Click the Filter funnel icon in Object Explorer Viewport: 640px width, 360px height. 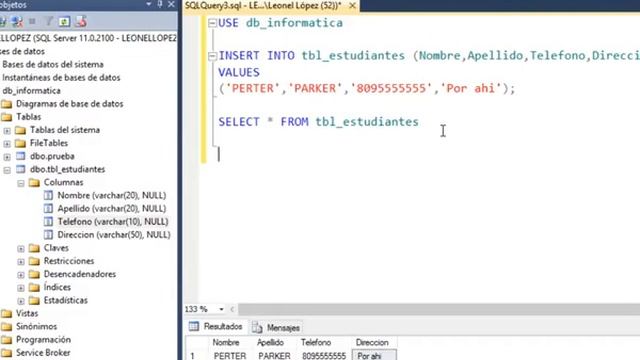(x=49, y=21)
